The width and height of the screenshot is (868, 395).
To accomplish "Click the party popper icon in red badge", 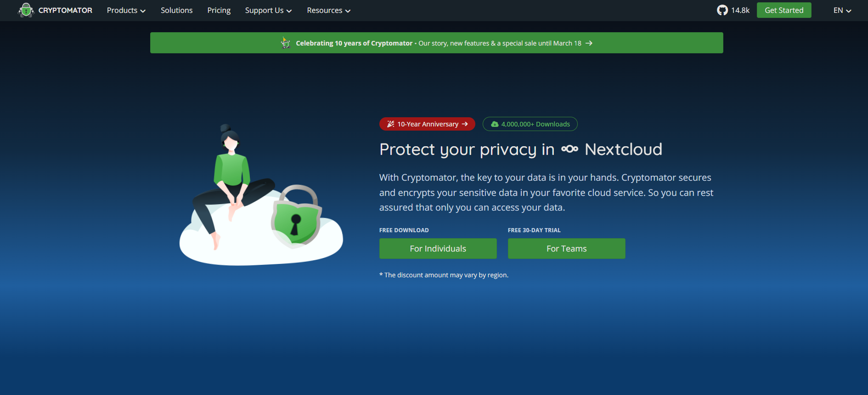I will coord(390,124).
